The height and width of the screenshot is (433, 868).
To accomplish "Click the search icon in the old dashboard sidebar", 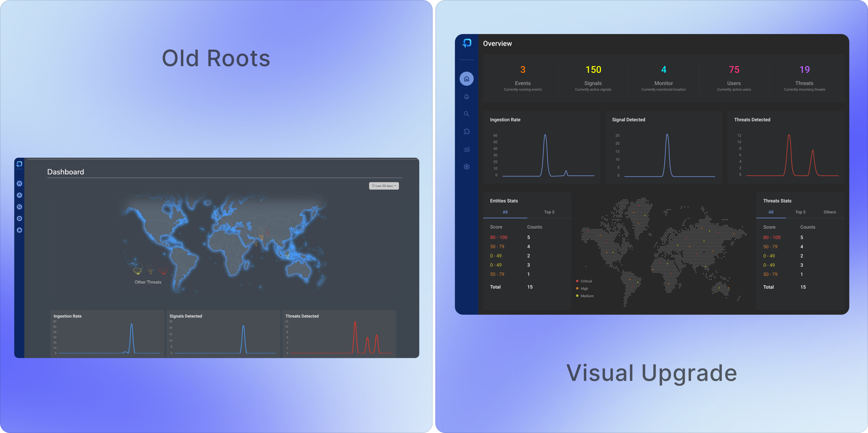I will click(20, 207).
